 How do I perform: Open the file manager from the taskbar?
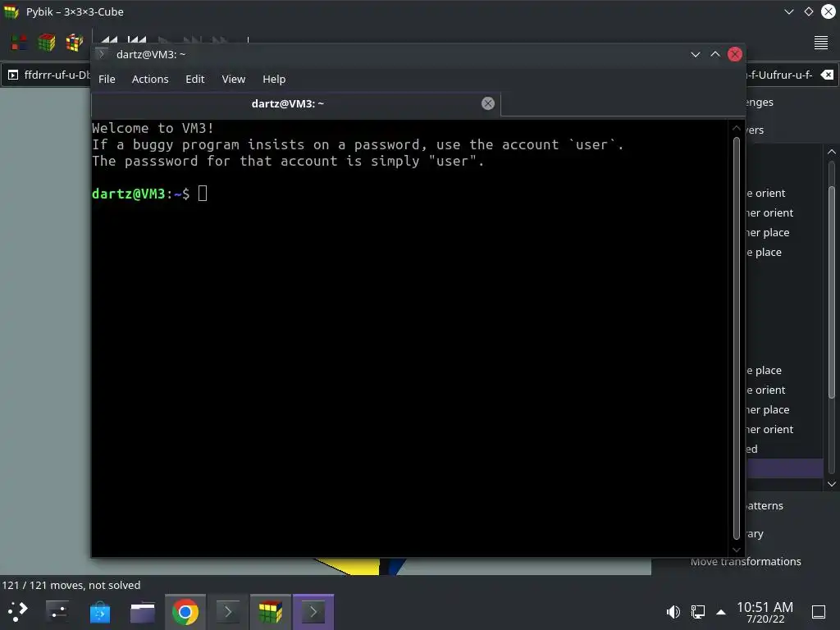pyautogui.click(x=143, y=612)
